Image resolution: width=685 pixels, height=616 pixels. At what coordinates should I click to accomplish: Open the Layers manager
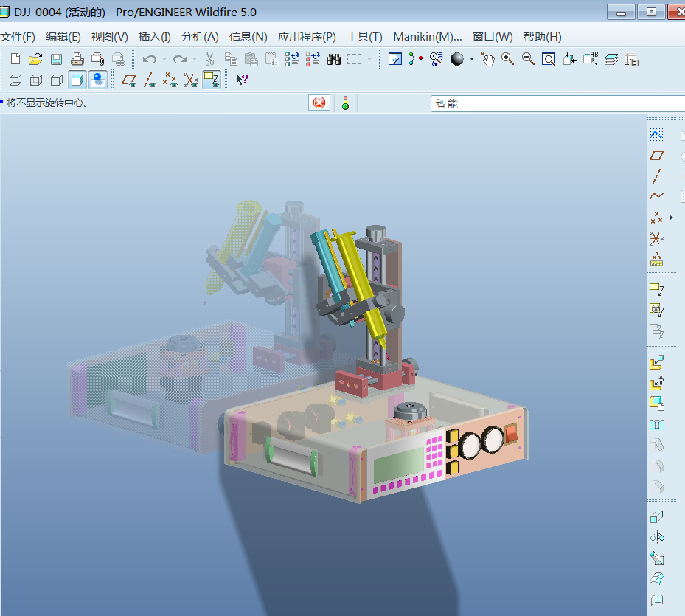point(613,58)
